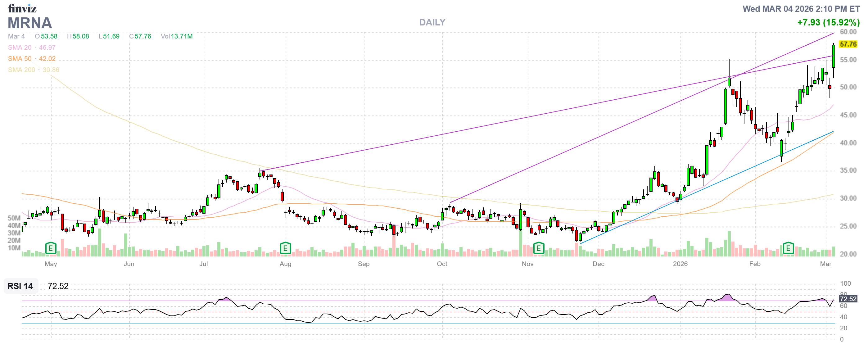Click the Vol 13.71M readout
Image resolution: width=868 pixels, height=349 pixels.
tap(177, 36)
